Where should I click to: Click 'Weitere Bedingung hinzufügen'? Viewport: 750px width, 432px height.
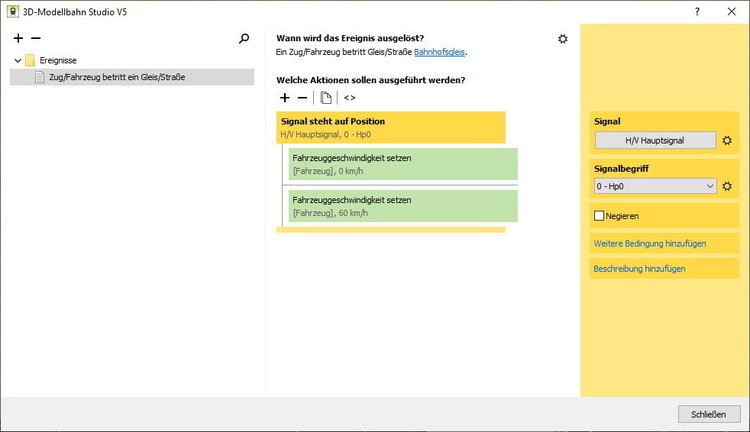(650, 243)
